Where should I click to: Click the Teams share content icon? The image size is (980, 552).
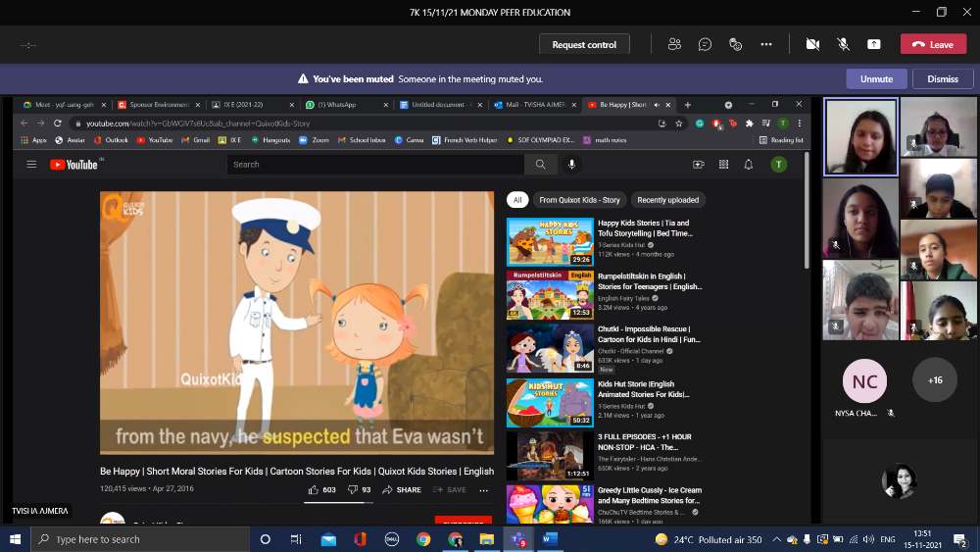point(874,44)
